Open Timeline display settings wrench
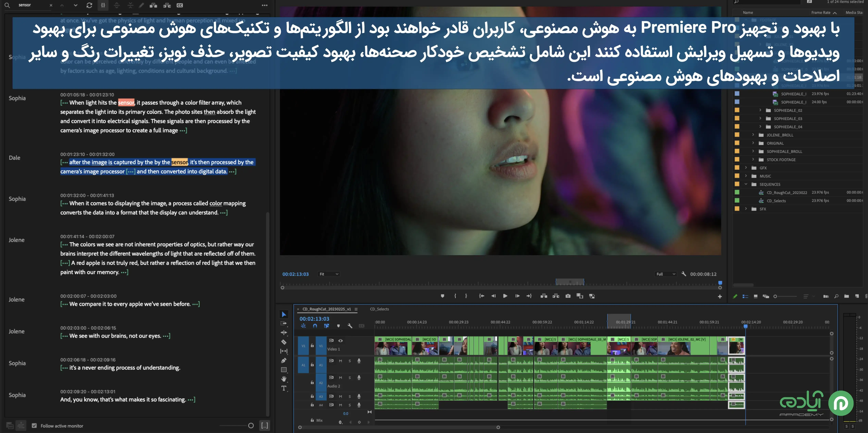Image resolution: width=868 pixels, height=433 pixels. point(350,326)
